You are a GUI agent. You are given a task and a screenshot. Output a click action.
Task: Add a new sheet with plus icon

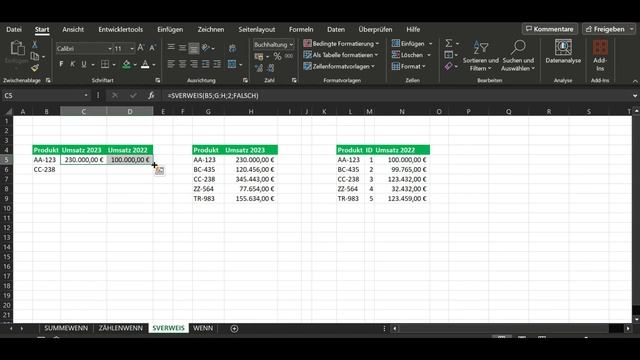click(x=234, y=329)
